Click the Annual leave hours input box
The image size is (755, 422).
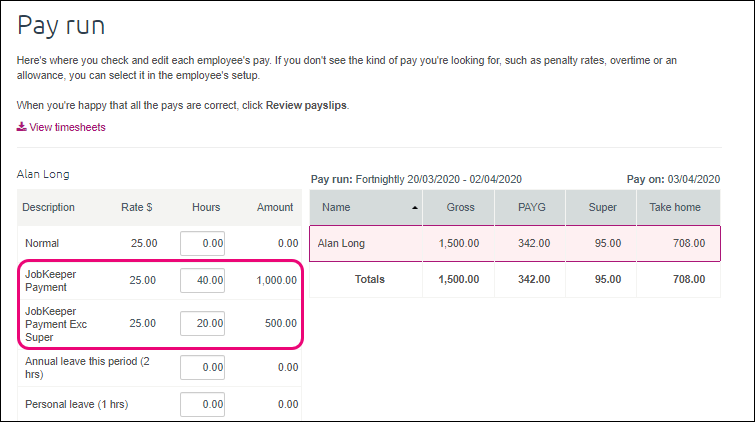click(x=202, y=367)
